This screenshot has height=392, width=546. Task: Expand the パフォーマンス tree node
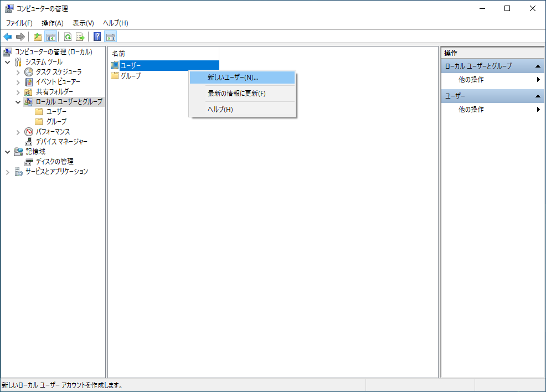(18, 132)
